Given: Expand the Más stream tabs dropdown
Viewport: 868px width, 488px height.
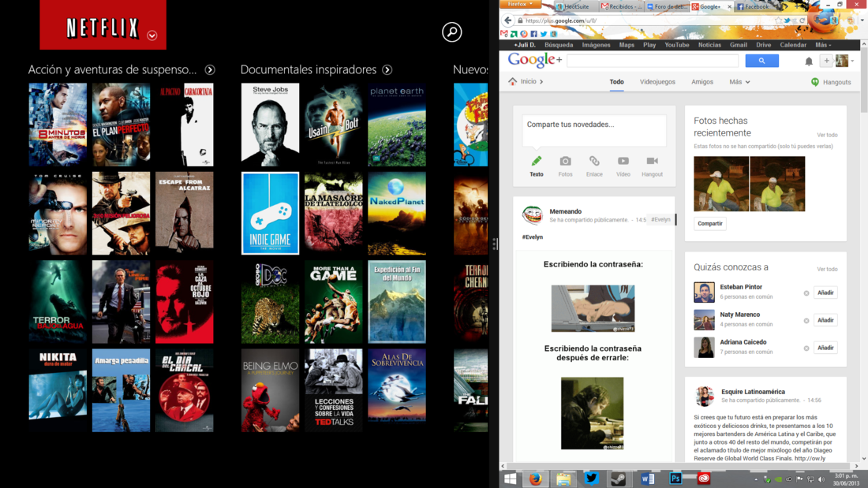Looking at the screenshot, I should (739, 82).
